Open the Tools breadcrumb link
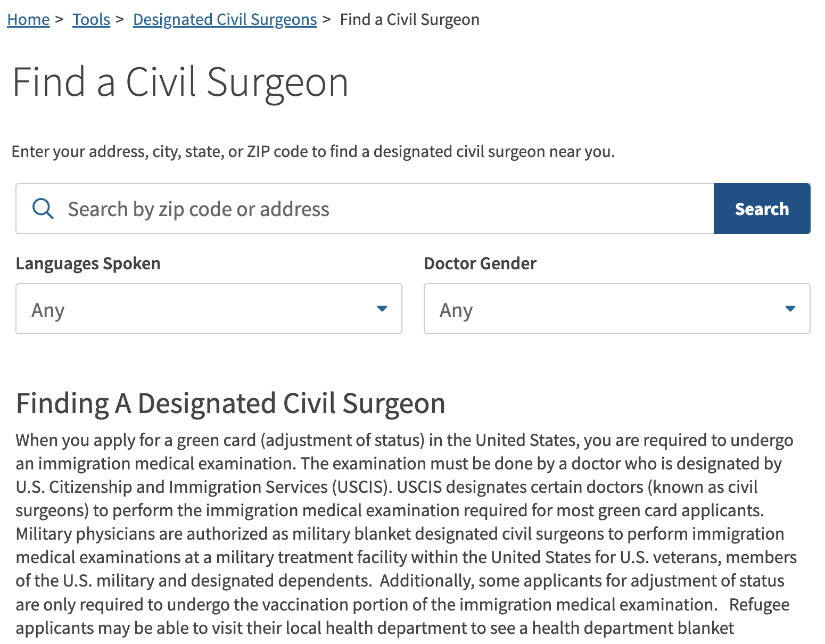Screen dimensions: 825x644 point(91,20)
